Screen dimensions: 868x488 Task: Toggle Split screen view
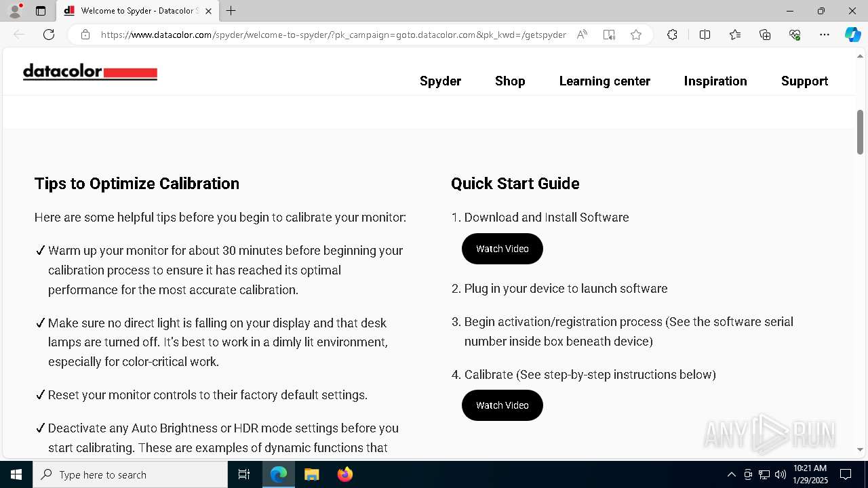(705, 35)
